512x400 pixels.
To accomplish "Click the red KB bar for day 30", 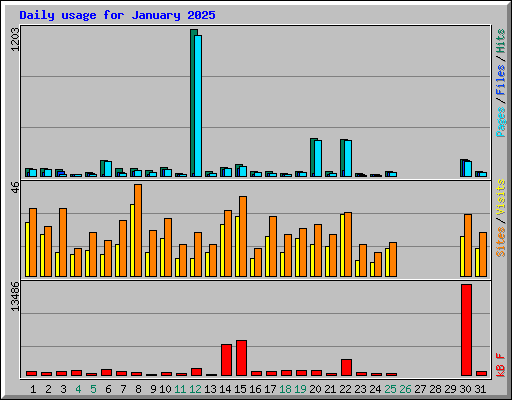I will tap(466, 330).
